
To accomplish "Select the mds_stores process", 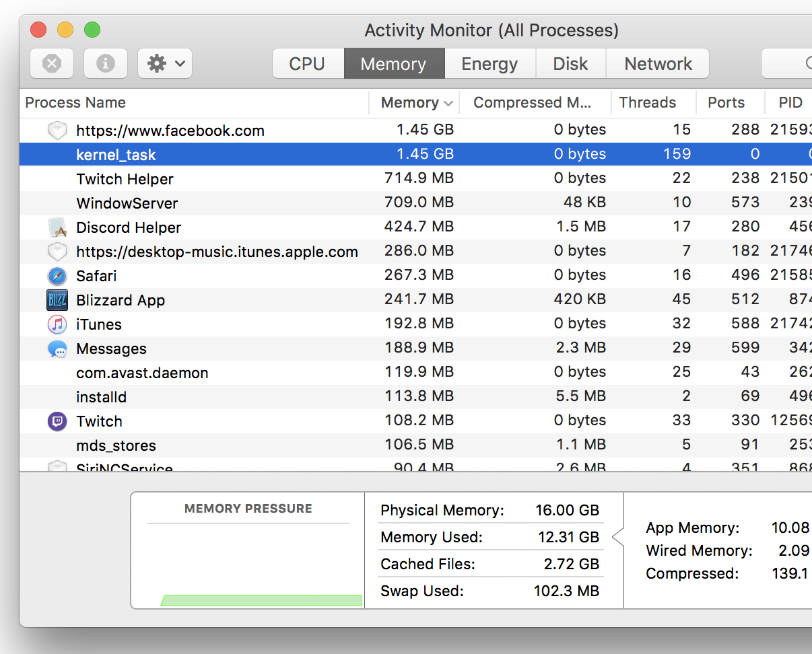I will coord(116,445).
